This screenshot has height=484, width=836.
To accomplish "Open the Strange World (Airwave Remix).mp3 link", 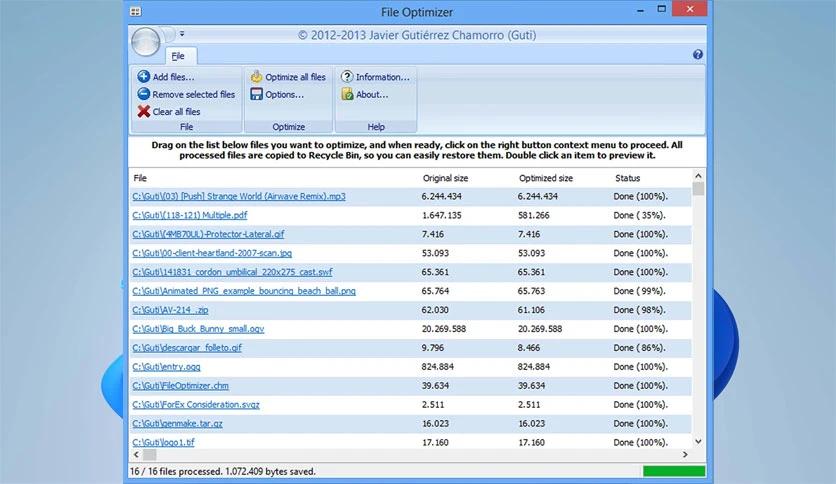I will [239, 196].
